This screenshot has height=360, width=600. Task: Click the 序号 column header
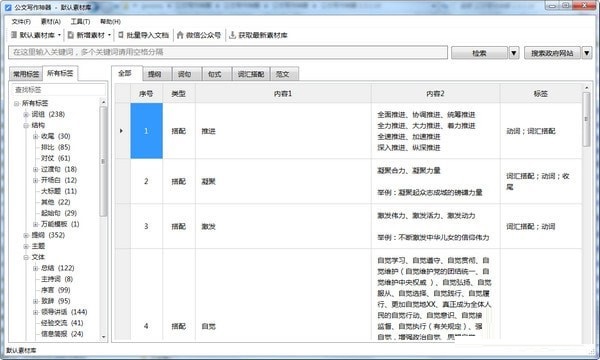pyautogui.click(x=146, y=94)
